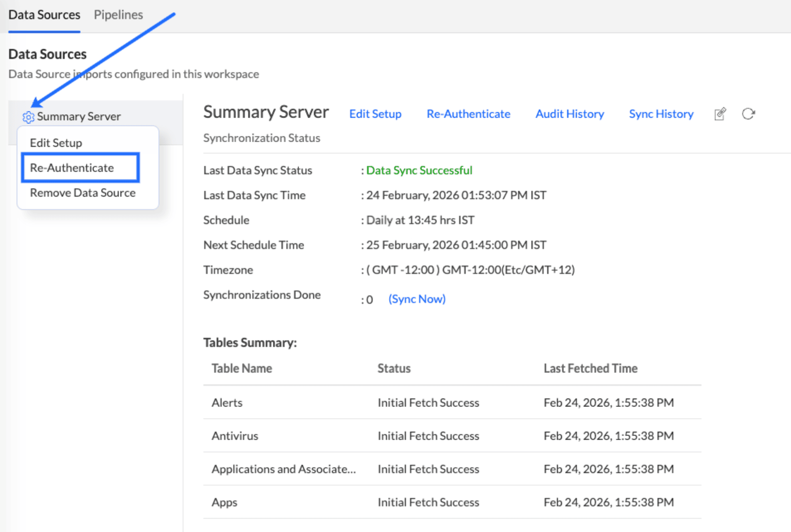Choose Remove Data Source from the menu
The width and height of the screenshot is (791, 532).
coord(83,193)
